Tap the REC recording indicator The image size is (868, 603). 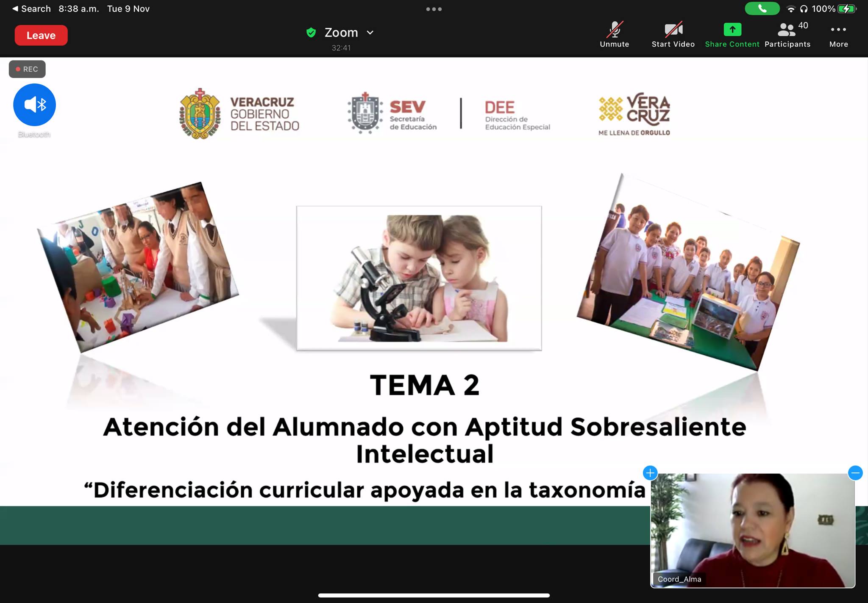pos(27,69)
